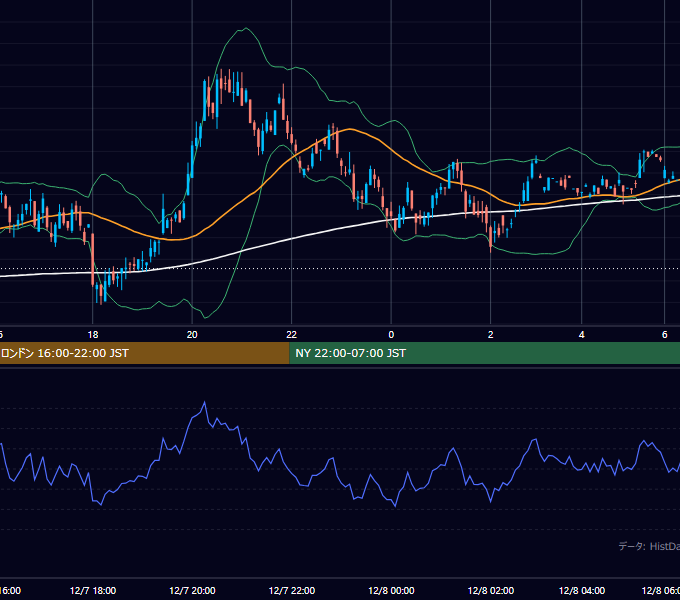Click the 18 hour tick label
Image resolution: width=680 pixels, height=600 pixels.
point(93,335)
